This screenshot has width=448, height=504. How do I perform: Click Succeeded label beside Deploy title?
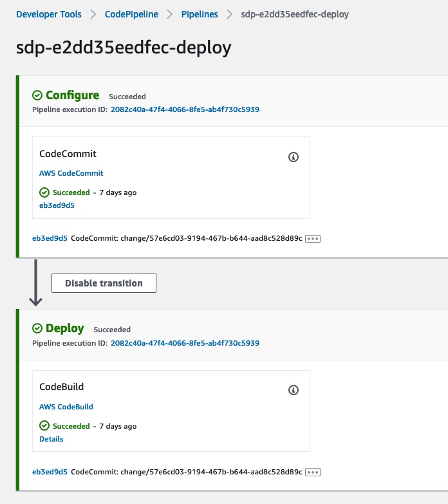click(x=112, y=330)
